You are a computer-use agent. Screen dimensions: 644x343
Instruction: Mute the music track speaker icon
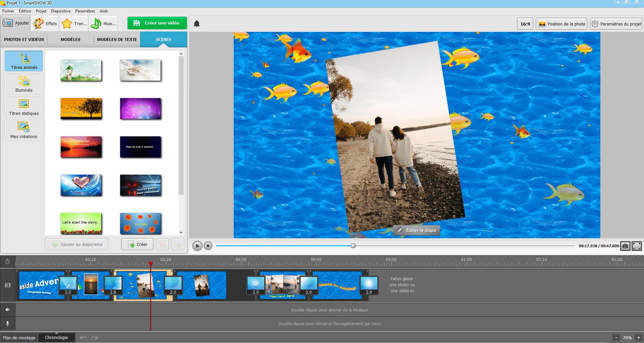(7, 309)
